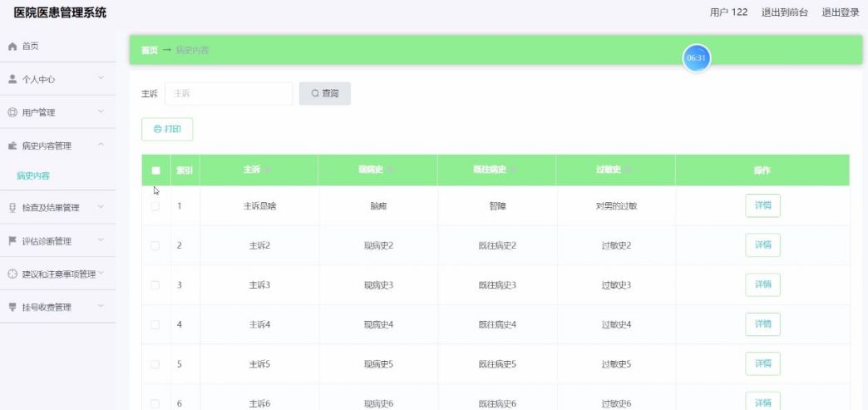
Task: Check the checkbox for row 主诉6
Action: [x=155, y=404]
